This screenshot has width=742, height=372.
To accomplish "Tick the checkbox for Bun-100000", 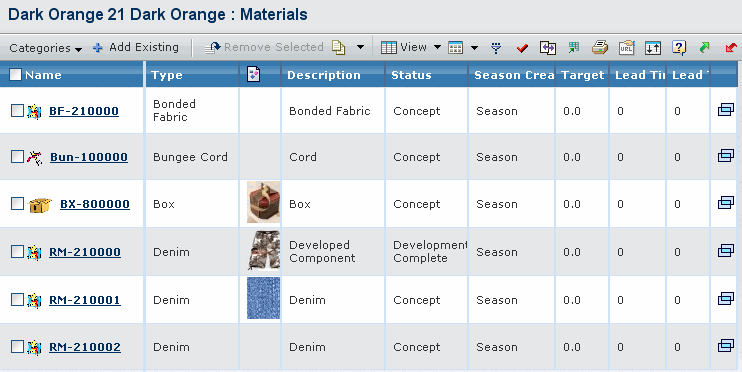I will click(x=17, y=156).
